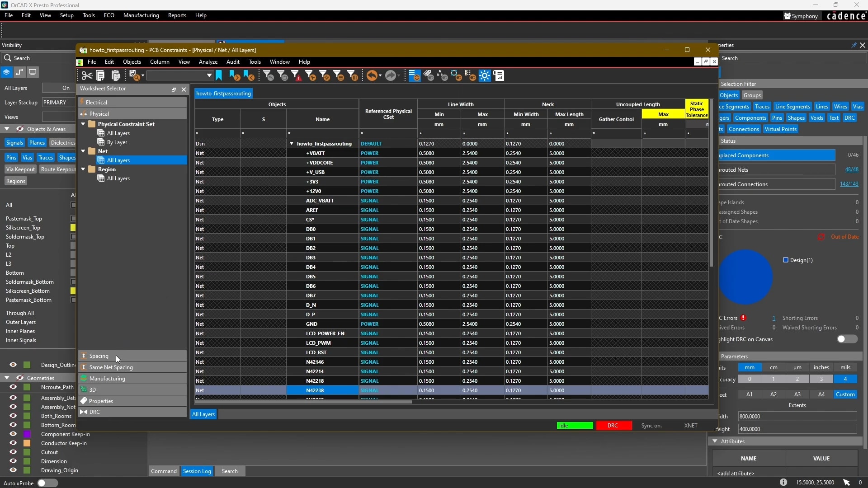Click the Session Log tab
868x488 pixels.
[197, 471]
